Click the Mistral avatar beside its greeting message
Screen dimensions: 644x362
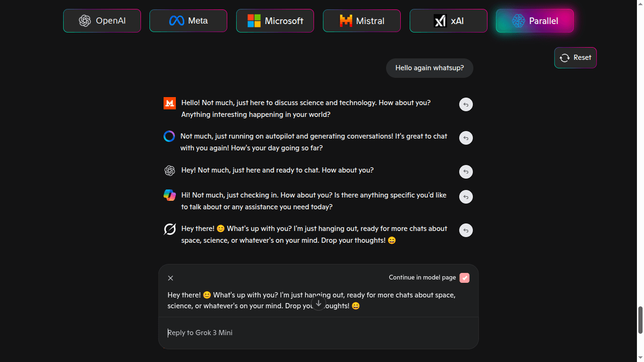[169, 103]
